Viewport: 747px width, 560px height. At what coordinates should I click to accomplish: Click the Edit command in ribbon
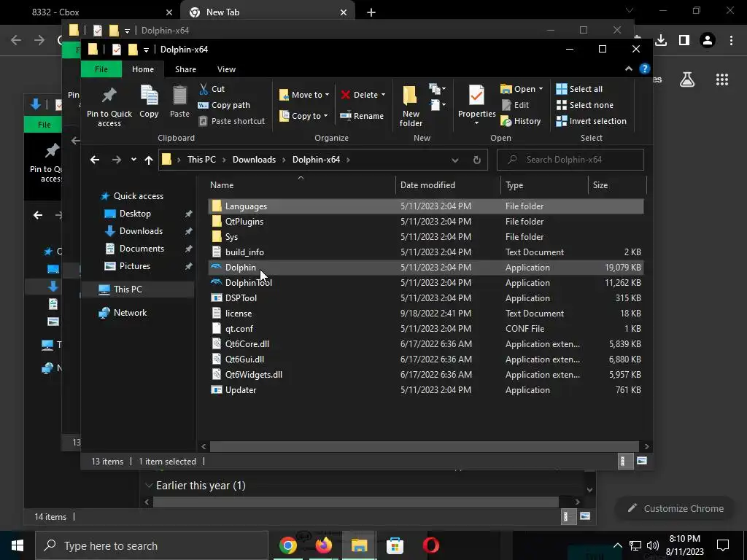(x=516, y=105)
